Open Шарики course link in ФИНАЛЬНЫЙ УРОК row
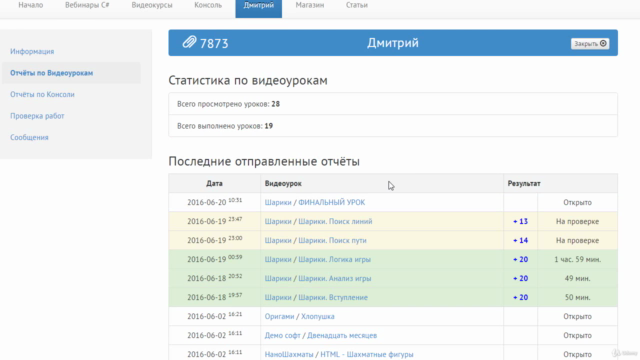Screen dimensions: 640x360 tap(278, 202)
